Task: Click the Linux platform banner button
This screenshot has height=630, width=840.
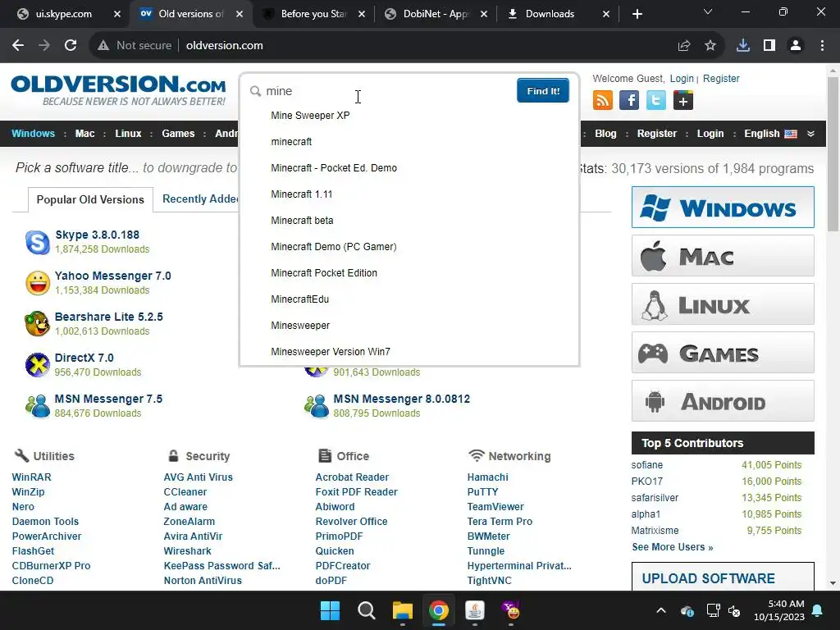Action: tap(723, 304)
